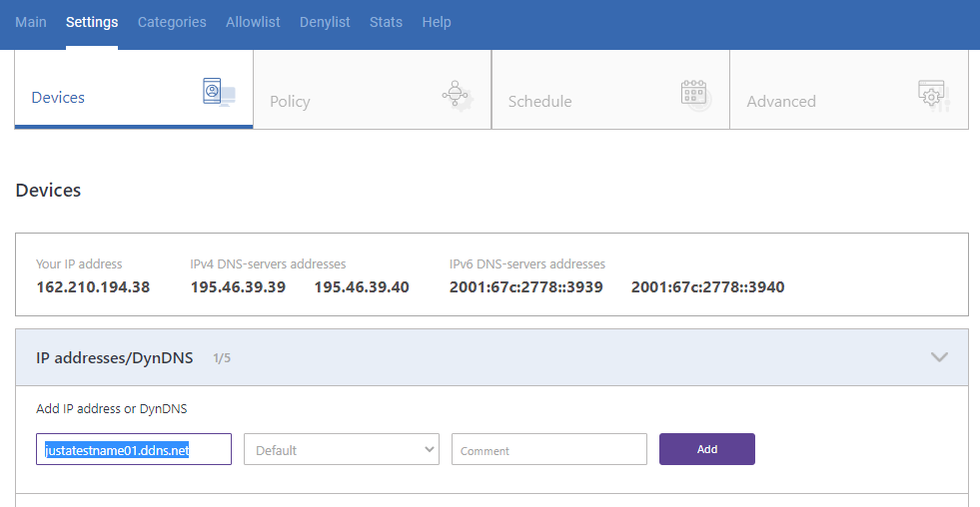
Task: Go to the Categories tab
Action: pyautogui.click(x=172, y=22)
